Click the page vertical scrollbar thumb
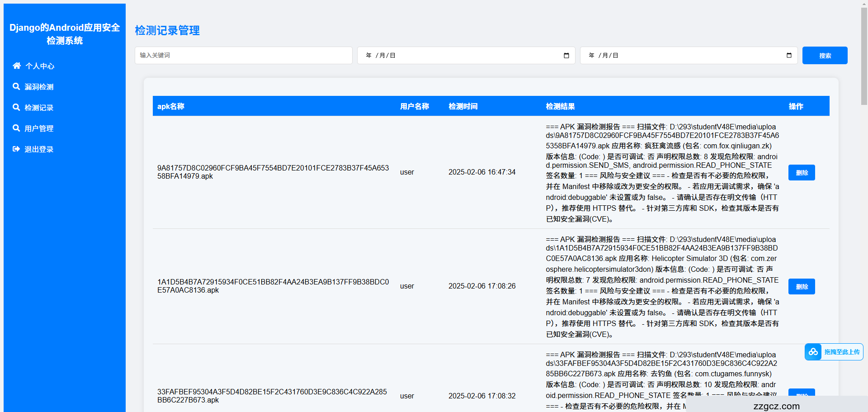The height and width of the screenshot is (412, 868). [864, 54]
